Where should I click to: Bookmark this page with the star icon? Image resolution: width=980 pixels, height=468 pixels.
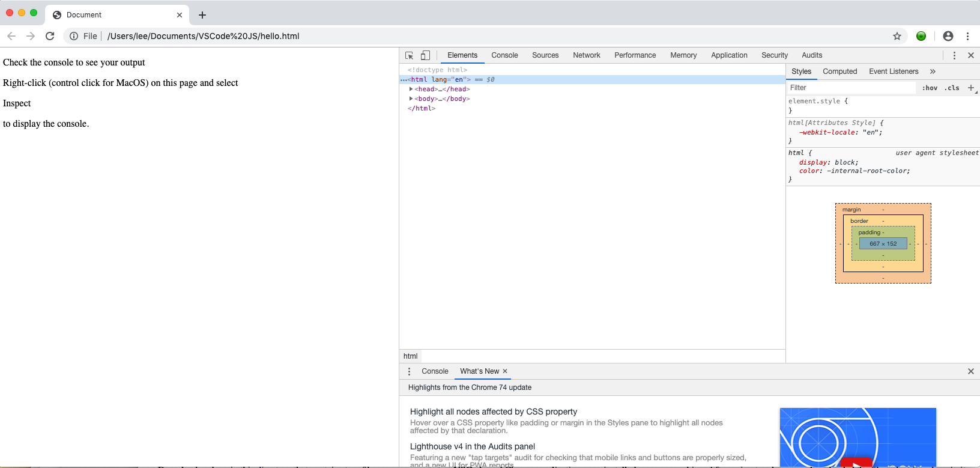(x=897, y=36)
